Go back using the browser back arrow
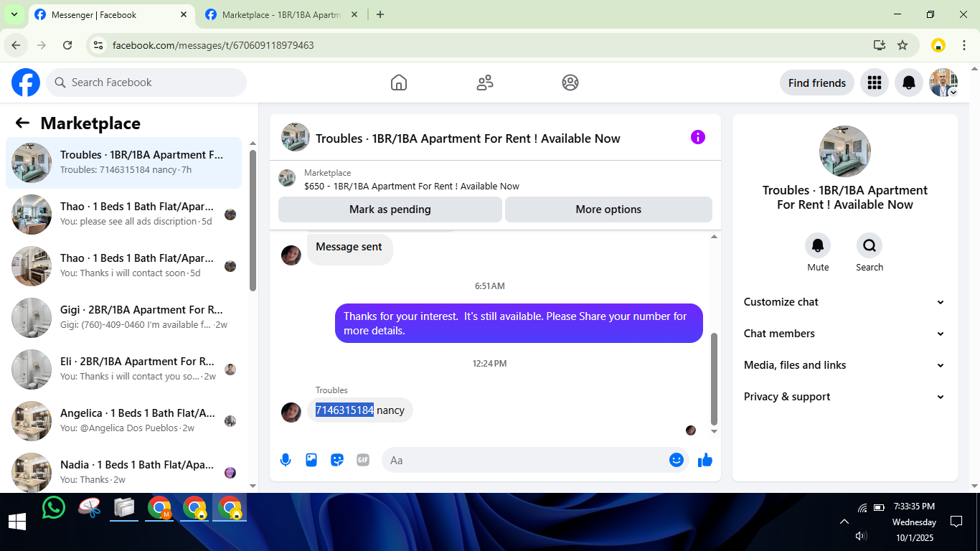 16,45
